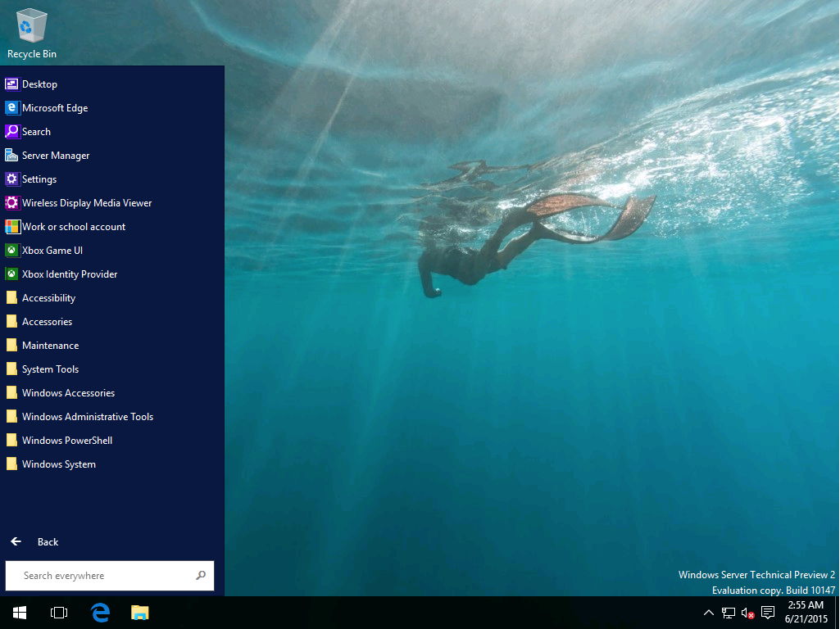840x629 pixels.
Task: Show hidden system tray icons
Action: point(709,613)
